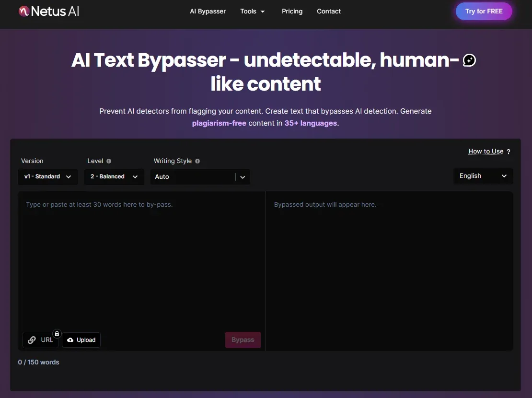The height and width of the screenshot is (398, 532).
Task: Click the Bypass button
Action: [x=243, y=340]
